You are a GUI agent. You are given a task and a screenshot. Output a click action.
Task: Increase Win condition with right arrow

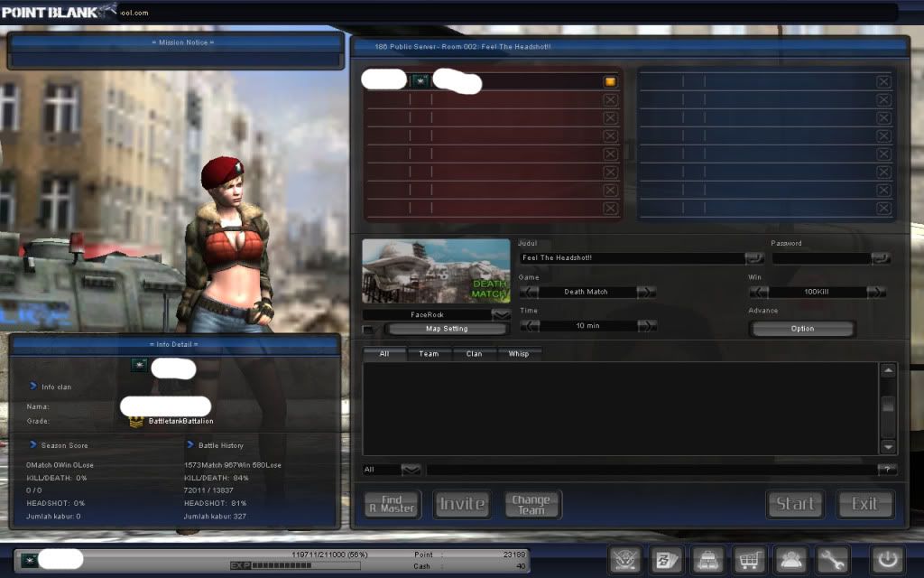[875, 292]
